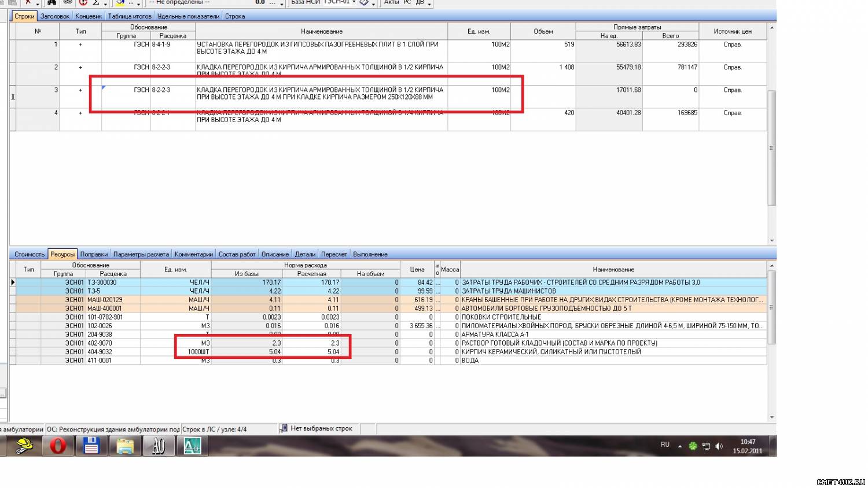Click the upper table vertical scrollbar thumb
Image resolution: width=868 pixels, height=488 pixels.
coord(771,148)
